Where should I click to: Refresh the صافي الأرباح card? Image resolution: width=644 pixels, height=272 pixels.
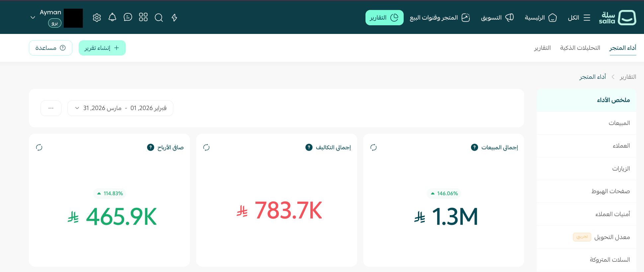(x=39, y=147)
